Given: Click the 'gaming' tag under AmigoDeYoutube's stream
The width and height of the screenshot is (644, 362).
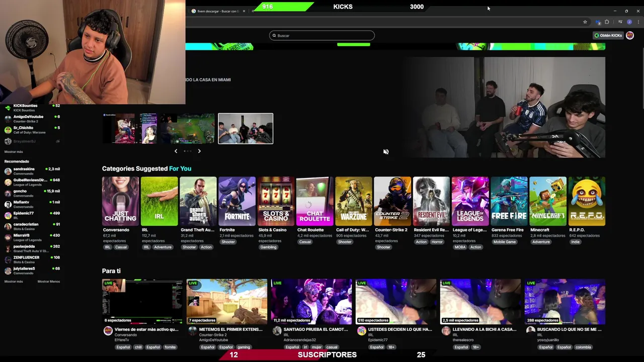Looking at the screenshot, I should click(244, 347).
